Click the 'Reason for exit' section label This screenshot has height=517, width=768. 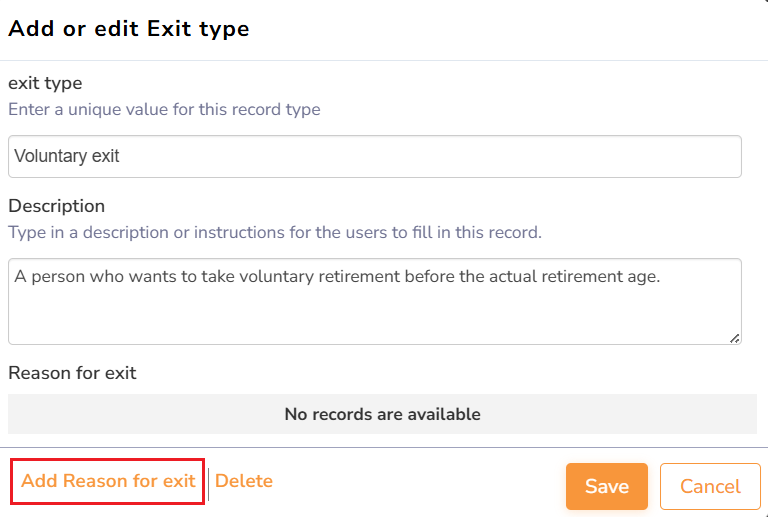[72, 373]
